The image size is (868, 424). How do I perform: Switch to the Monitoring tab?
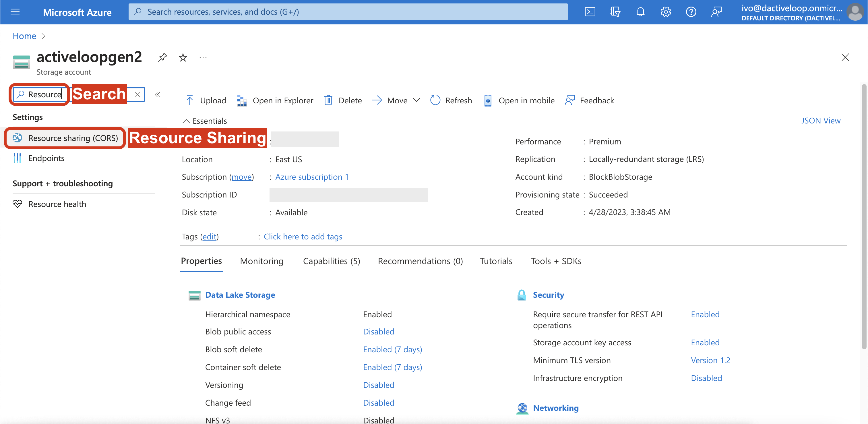(x=261, y=261)
